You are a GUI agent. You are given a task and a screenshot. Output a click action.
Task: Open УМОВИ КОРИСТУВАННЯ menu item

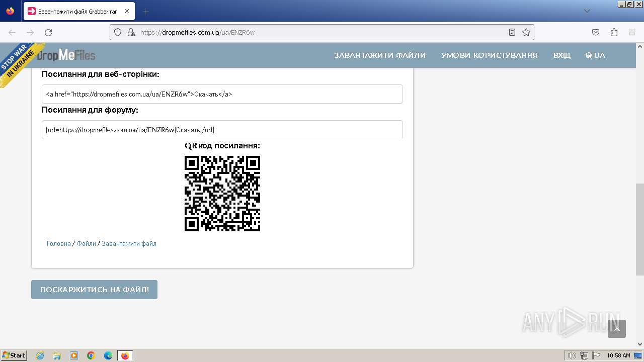point(490,55)
